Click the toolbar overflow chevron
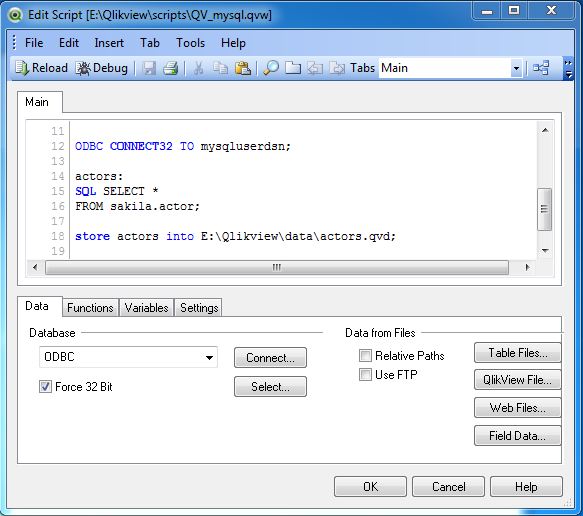Screen dimensions: 583x516 tap(568, 68)
